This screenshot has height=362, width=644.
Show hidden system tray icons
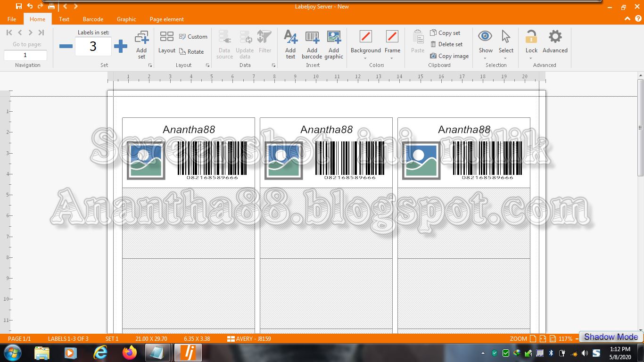point(483,353)
